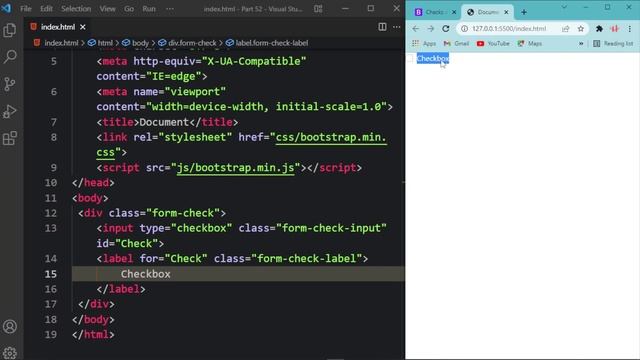Screen dimensions: 640x360
Task: Click the address bar URL field
Action: coord(509,29)
